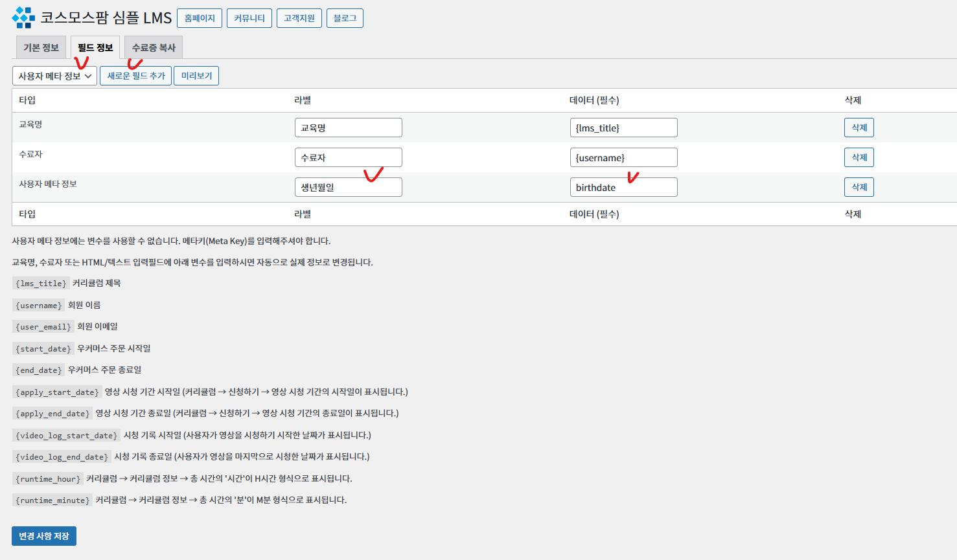Select the 필드 정보 tab

pos(95,48)
